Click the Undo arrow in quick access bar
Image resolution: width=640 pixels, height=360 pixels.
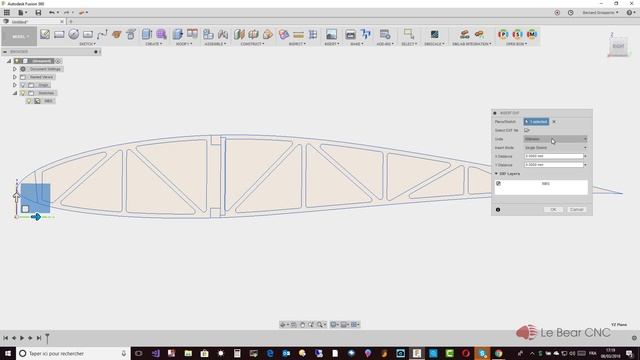click(51, 13)
